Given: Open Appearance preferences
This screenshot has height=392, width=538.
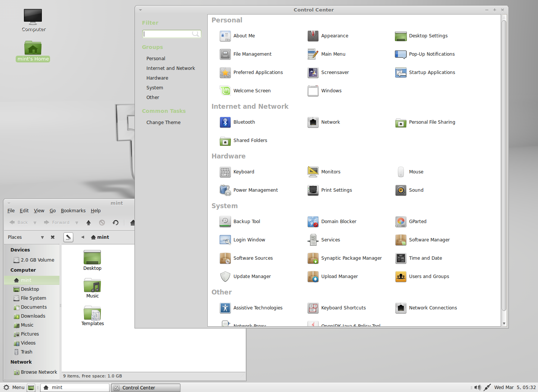Looking at the screenshot, I should click(328, 36).
